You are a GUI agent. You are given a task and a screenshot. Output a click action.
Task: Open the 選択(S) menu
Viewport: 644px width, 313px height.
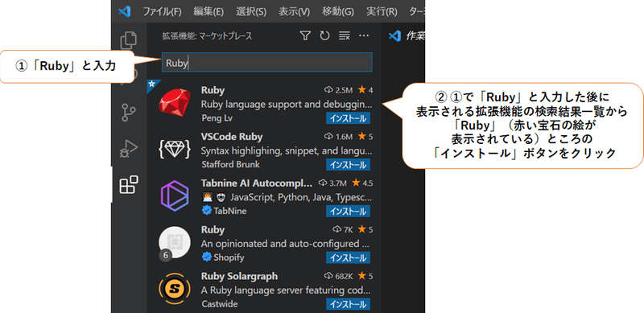coord(251,12)
